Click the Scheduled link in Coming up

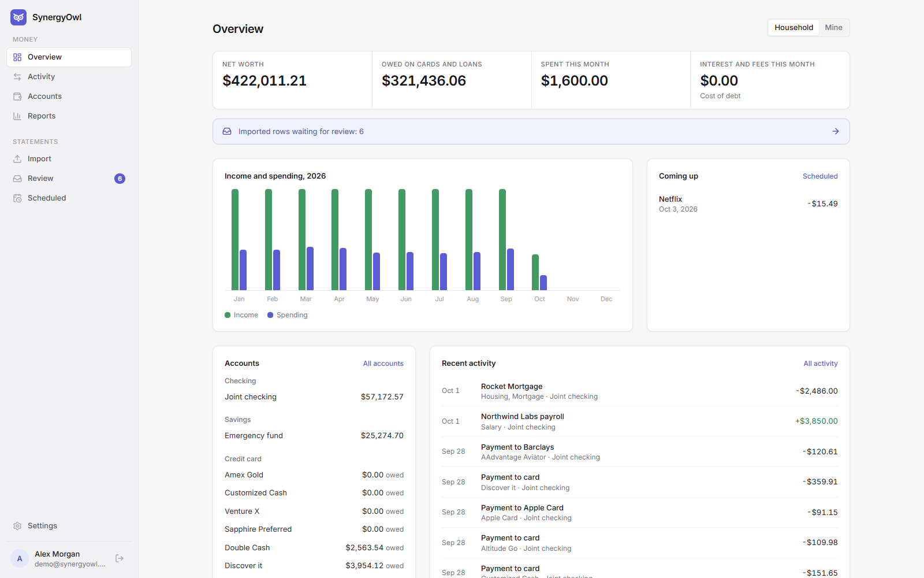point(820,176)
